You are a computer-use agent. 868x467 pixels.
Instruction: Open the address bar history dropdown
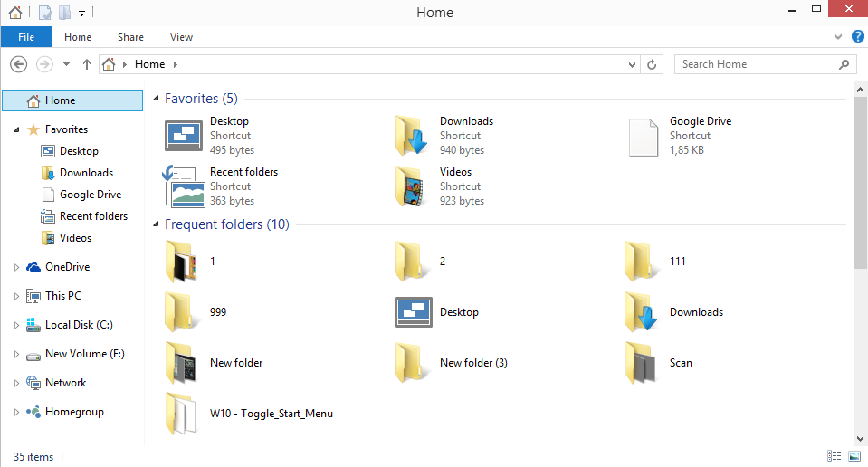pos(632,65)
